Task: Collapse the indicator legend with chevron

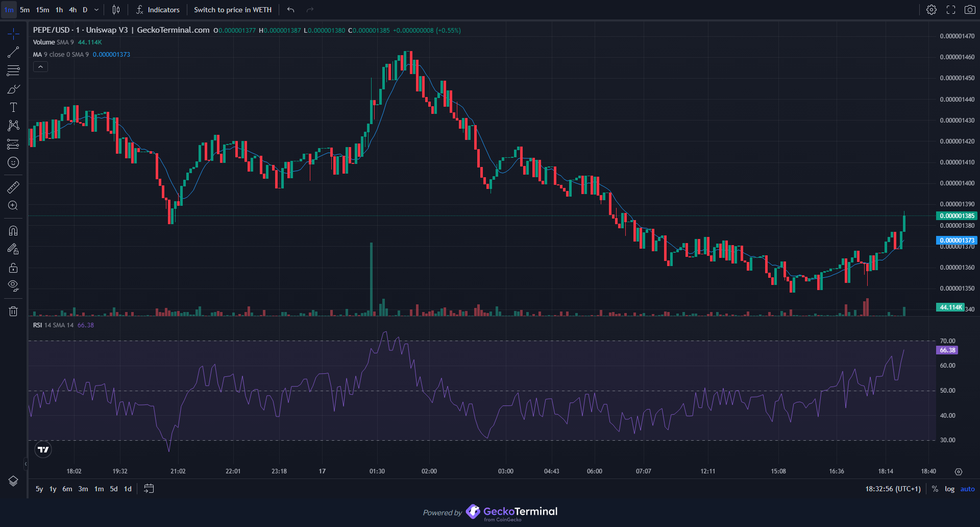Action: tap(40, 67)
